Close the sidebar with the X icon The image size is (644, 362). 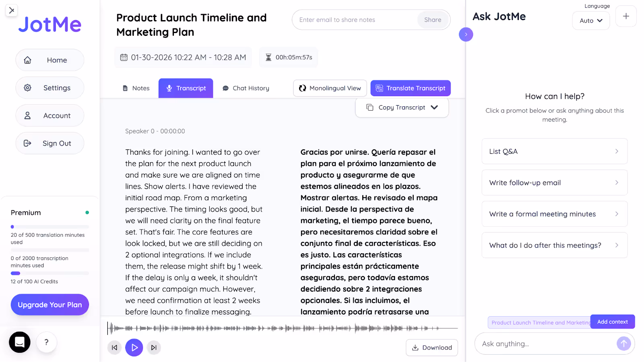[12, 10]
